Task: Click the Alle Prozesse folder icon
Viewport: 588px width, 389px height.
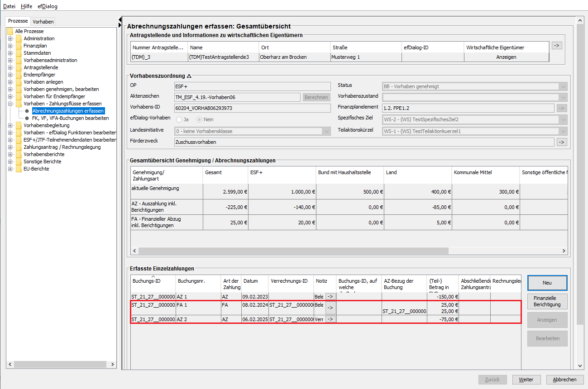Action: (10, 31)
